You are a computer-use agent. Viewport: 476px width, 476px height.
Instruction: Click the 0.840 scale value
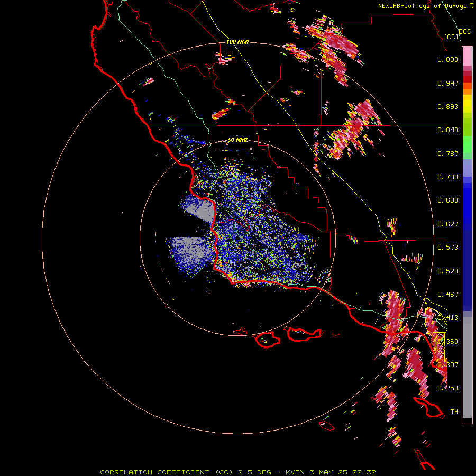coord(448,130)
